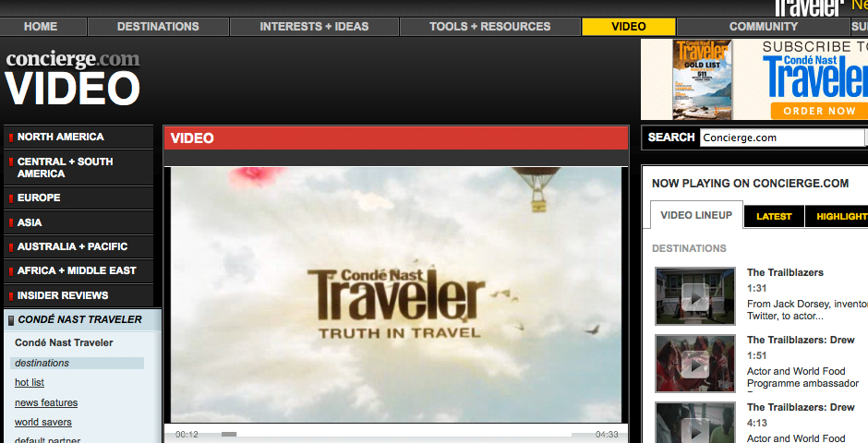The width and height of the screenshot is (868, 443).
Task: Click the NOW PLAYING ON CONCIERGE.COM heading
Action: tap(750, 184)
